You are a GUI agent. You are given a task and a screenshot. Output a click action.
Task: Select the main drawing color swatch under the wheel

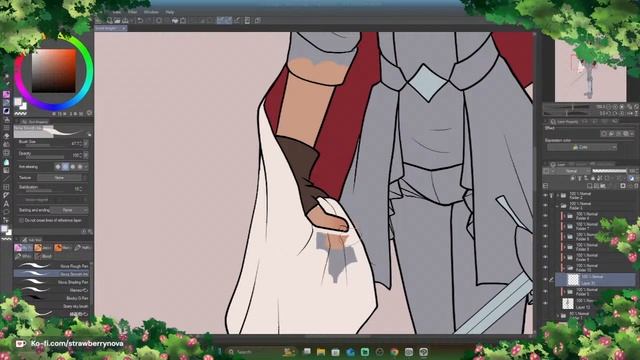pyautogui.click(x=18, y=102)
